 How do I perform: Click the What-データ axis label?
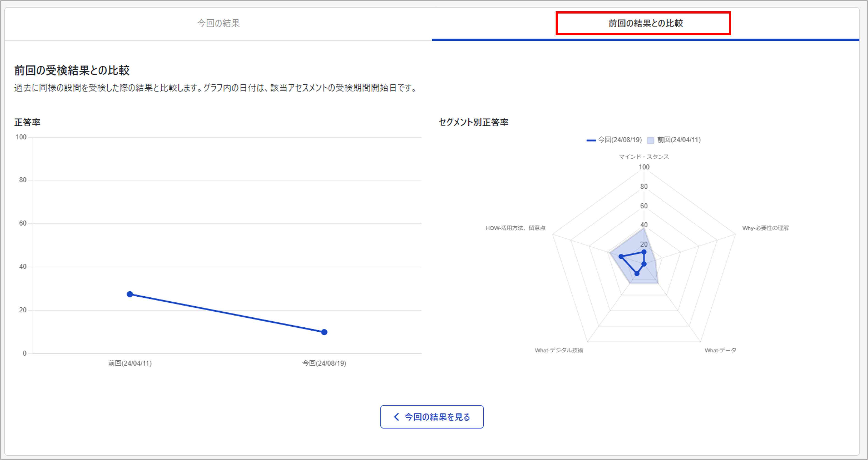pyautogui.click(x=721, y=350)
